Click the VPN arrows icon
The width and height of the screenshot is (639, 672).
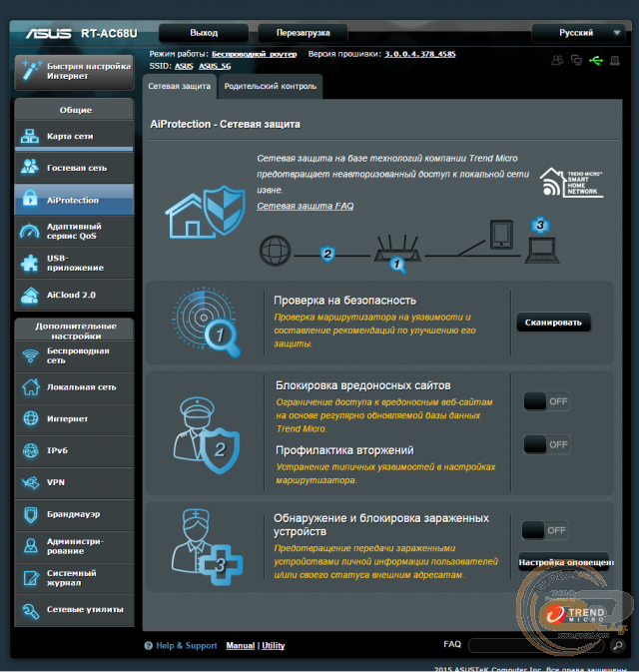coord(30,482)
